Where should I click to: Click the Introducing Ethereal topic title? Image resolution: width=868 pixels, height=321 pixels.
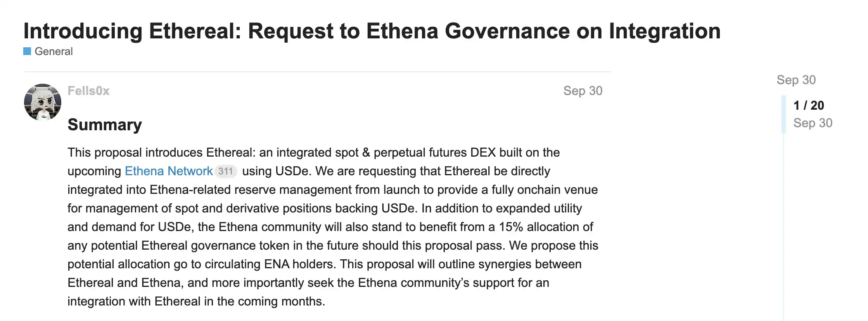(x=372, y=31)
